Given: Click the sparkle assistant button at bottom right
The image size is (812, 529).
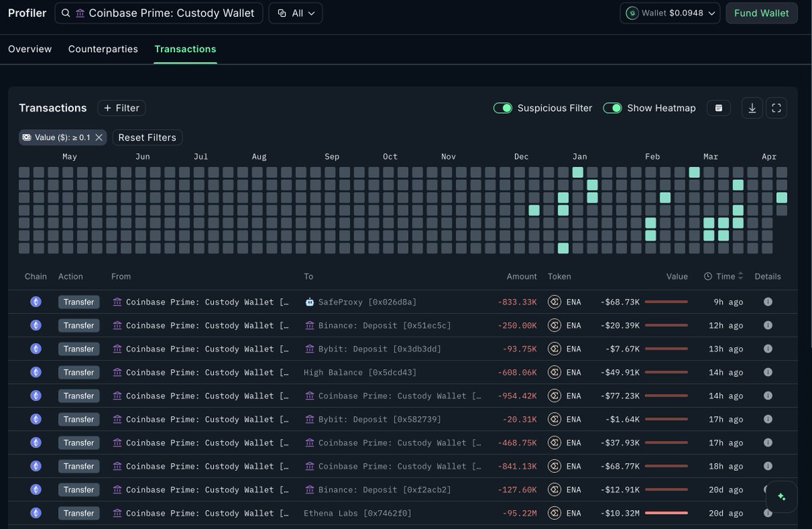Looking at the screenshot, I should 782,497.
